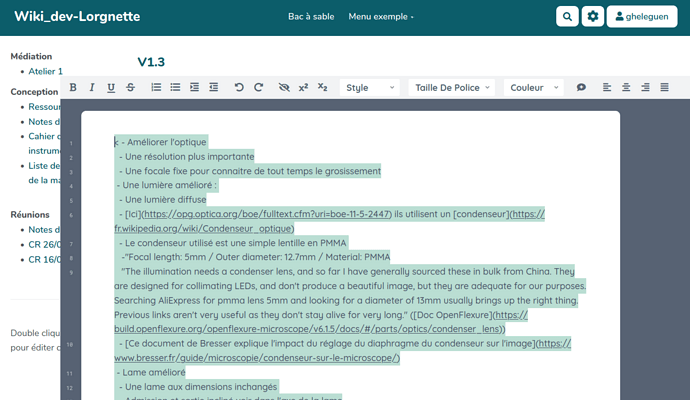
Task: Apply subscript formatting
Action: click(x=323, y=88)
